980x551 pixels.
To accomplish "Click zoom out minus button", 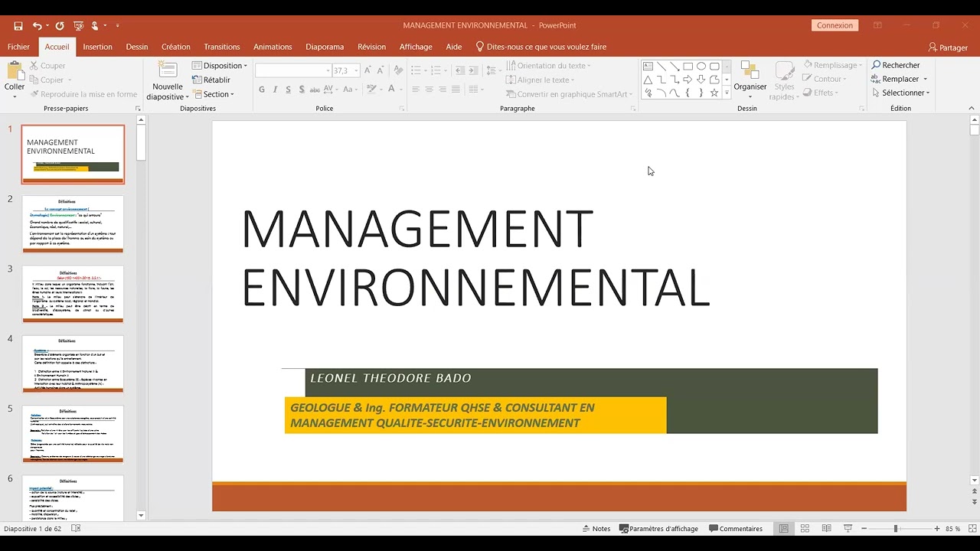I will click(864, 529).
